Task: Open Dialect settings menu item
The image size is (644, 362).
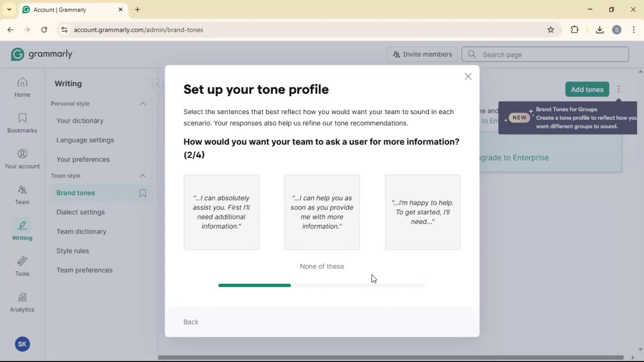Action: [x=80, y=212]
